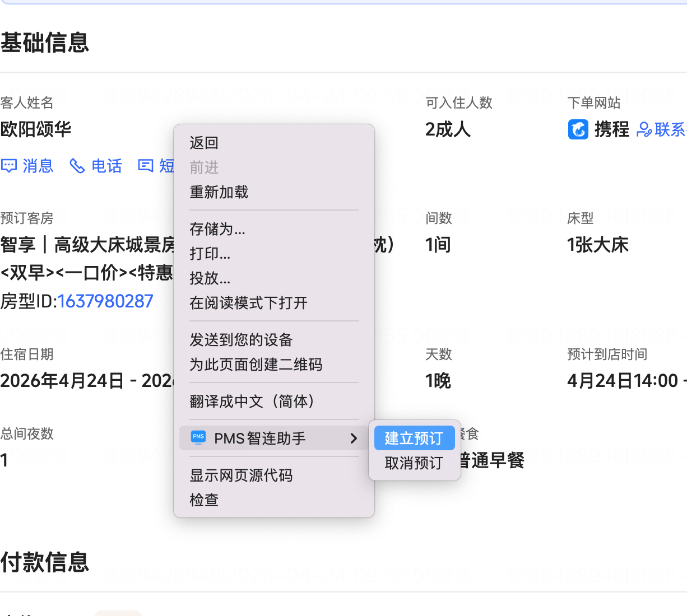This screenshot has width=687, height=616.
Task: Expand the PMS 智连助手 submenu arrow
Action: [x=354, y=438]
